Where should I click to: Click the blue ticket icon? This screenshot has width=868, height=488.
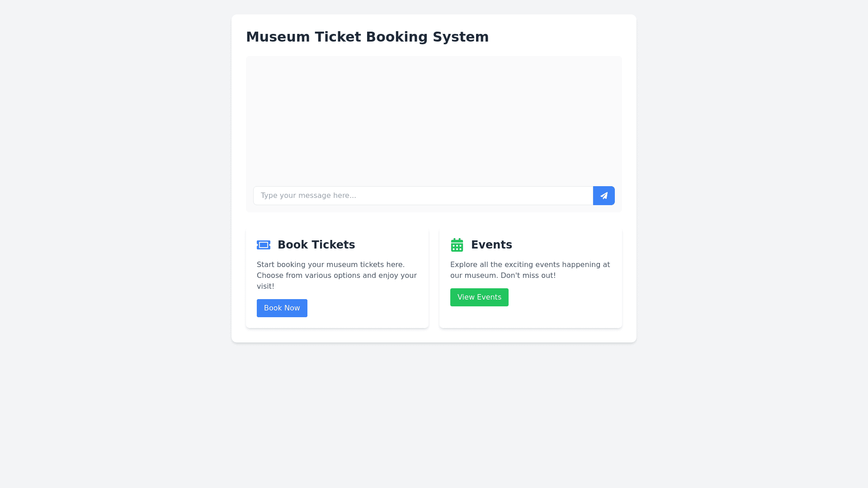point(264,245)
